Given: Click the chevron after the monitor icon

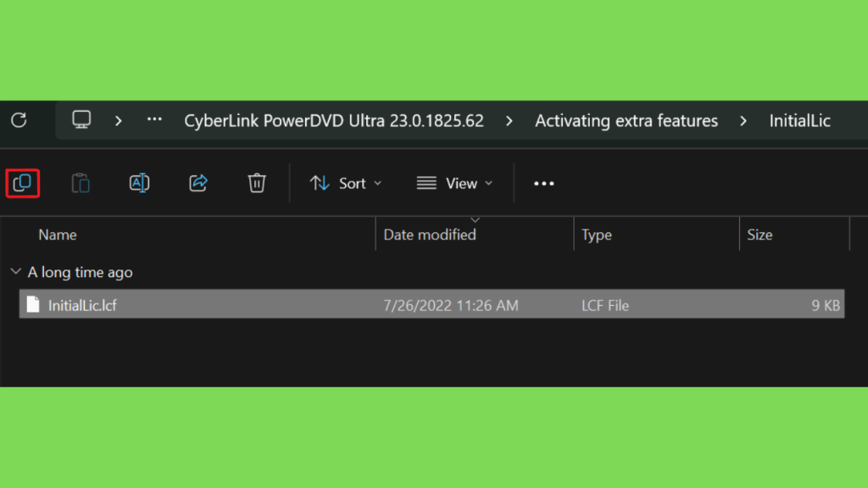Looking at the screenshot, I should 119,120.
